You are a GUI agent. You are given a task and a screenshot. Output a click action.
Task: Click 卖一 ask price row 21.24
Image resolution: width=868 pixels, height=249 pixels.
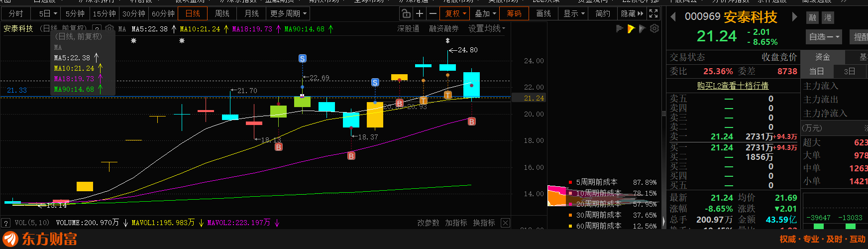733,136
